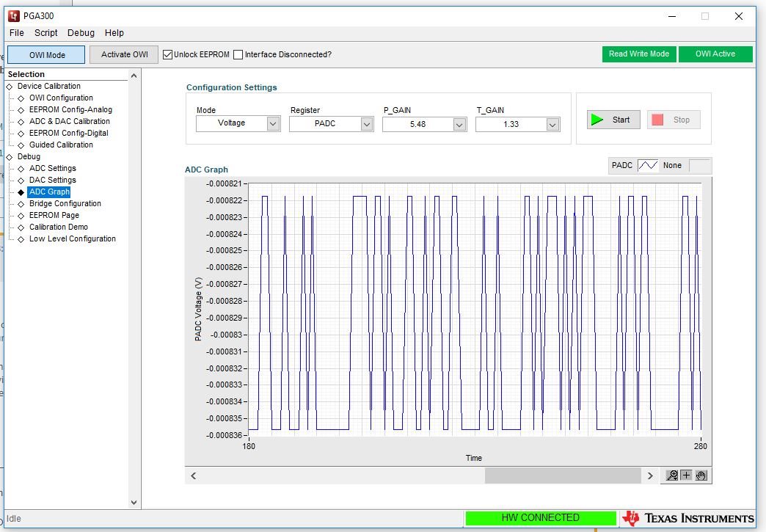
Task: Click the diamond icon beside Device Calibration
Action: 10,87
